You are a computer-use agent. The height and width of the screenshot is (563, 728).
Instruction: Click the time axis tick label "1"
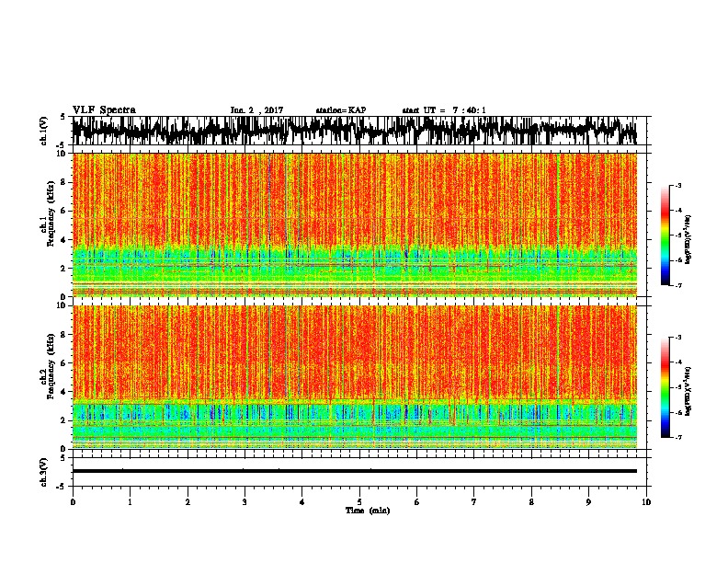[130, 502]
